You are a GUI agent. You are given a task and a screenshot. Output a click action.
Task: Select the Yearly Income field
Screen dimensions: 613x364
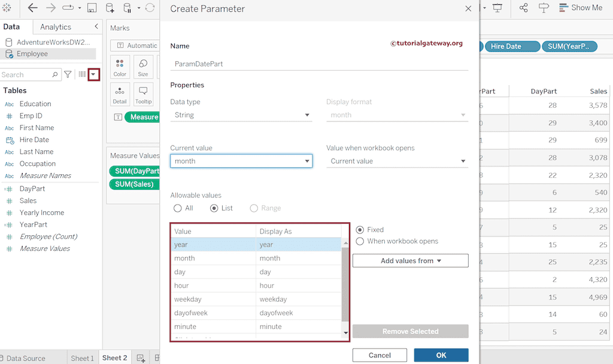pyautogui.click(x=42, y=213)
